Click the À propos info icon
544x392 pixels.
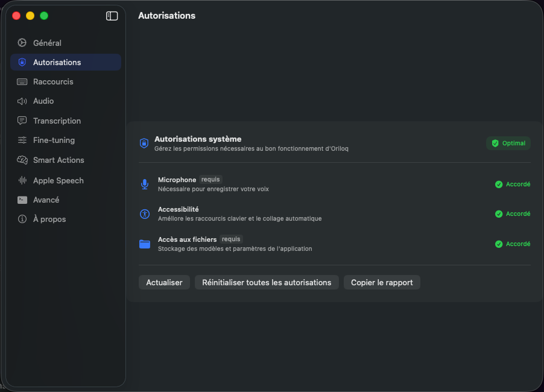tap(22, 219)
